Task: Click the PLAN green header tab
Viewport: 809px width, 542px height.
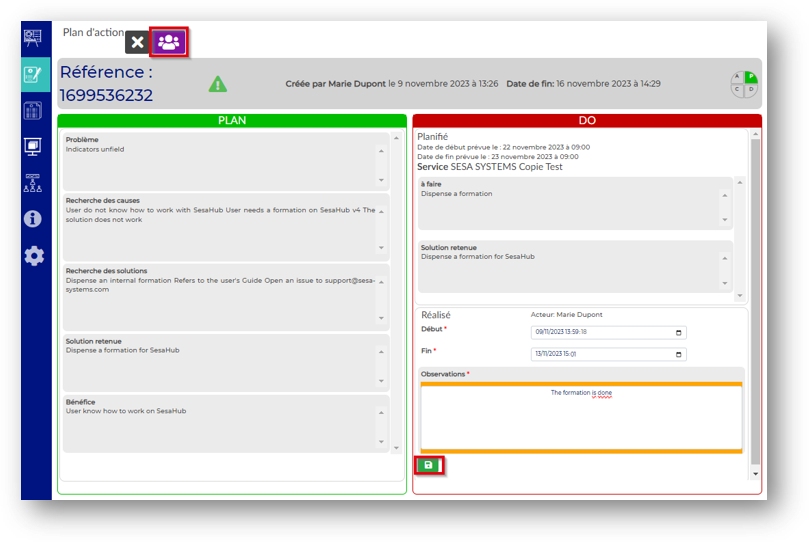Action: [x=232, y=120]
